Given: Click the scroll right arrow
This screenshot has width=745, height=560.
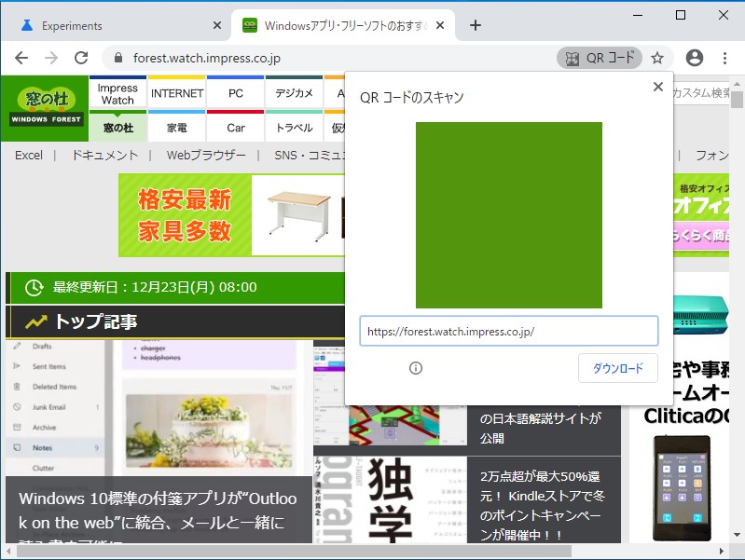Looking at the screenshot, I should 722,551.
